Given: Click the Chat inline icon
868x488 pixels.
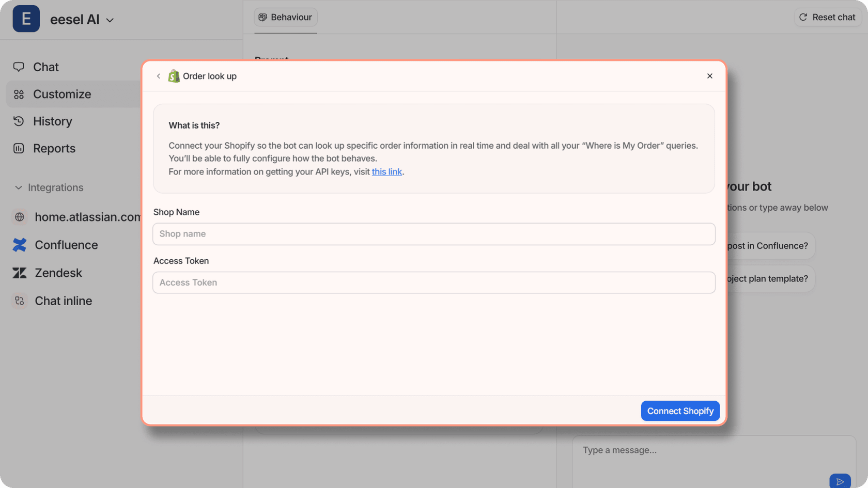Looking at the screenshot, I should [x=20, y=301].
